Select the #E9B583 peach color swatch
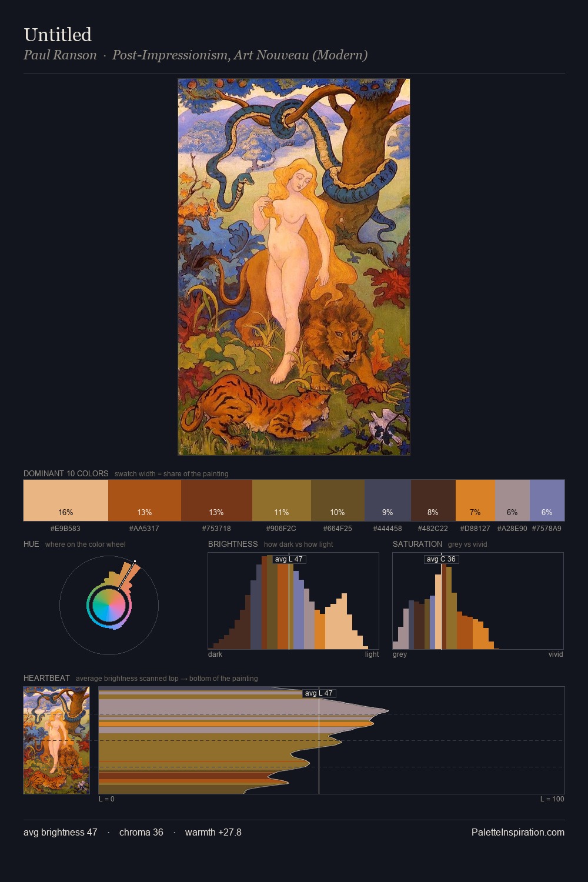 pos(66,500)
